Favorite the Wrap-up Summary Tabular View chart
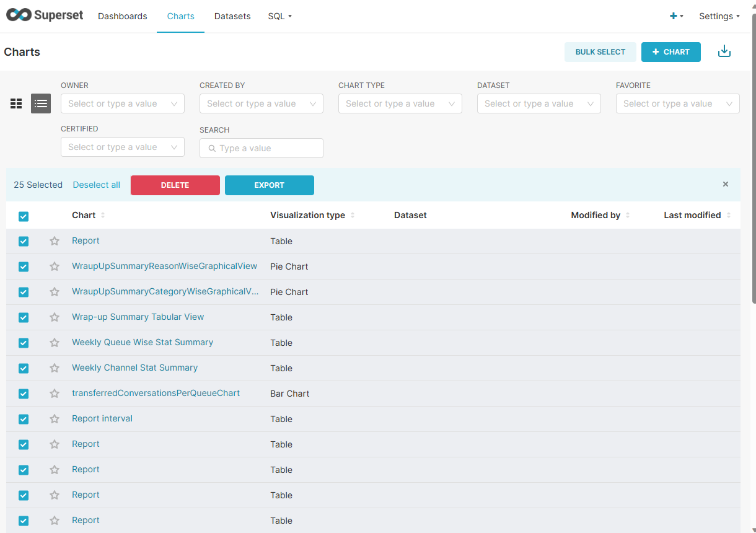Image resolution: width=756 pixels, height=533 pixels. pos(55,317)
